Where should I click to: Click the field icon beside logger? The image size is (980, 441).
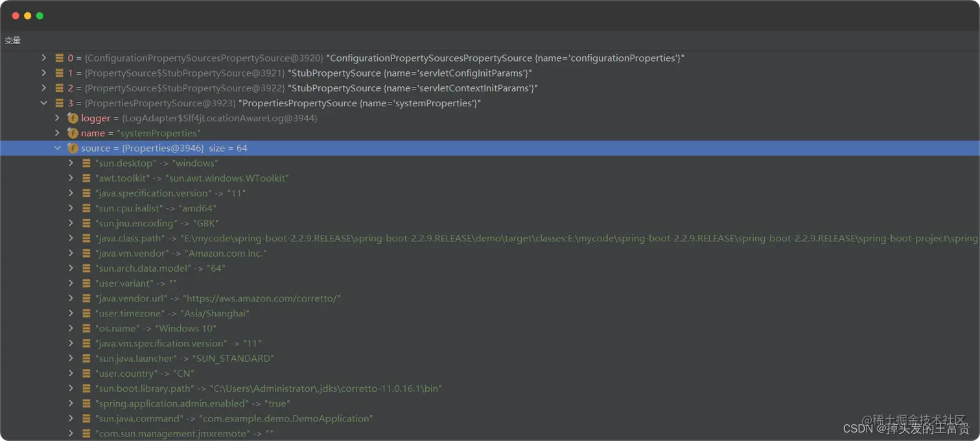(73, 118)
